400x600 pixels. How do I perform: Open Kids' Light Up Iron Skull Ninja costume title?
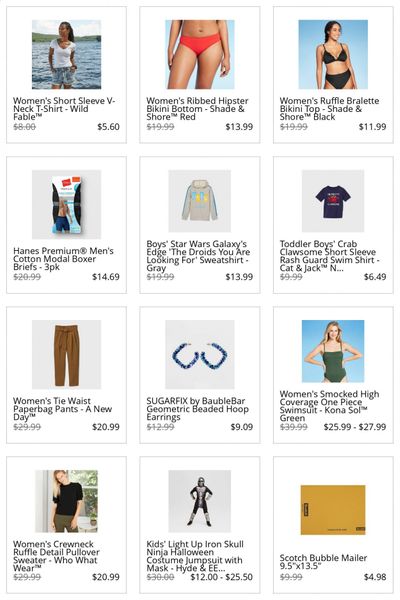click(195, 556)
